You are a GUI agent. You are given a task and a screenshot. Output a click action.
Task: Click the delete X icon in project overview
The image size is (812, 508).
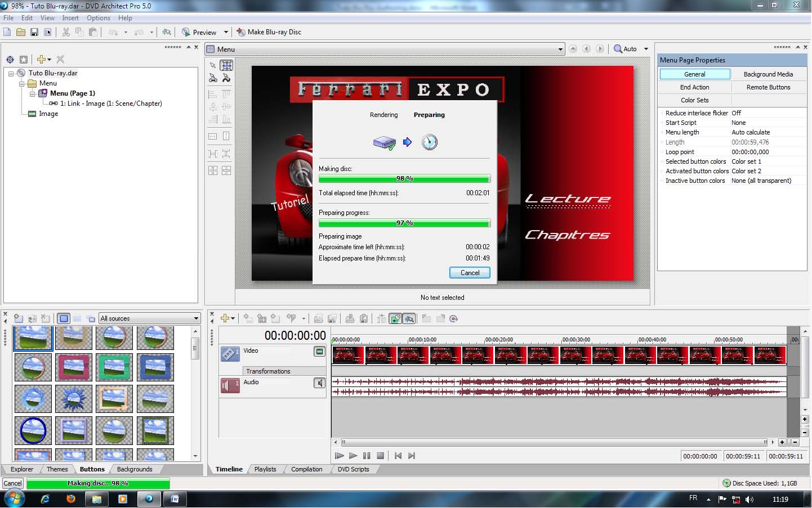(x=60, y=59)
